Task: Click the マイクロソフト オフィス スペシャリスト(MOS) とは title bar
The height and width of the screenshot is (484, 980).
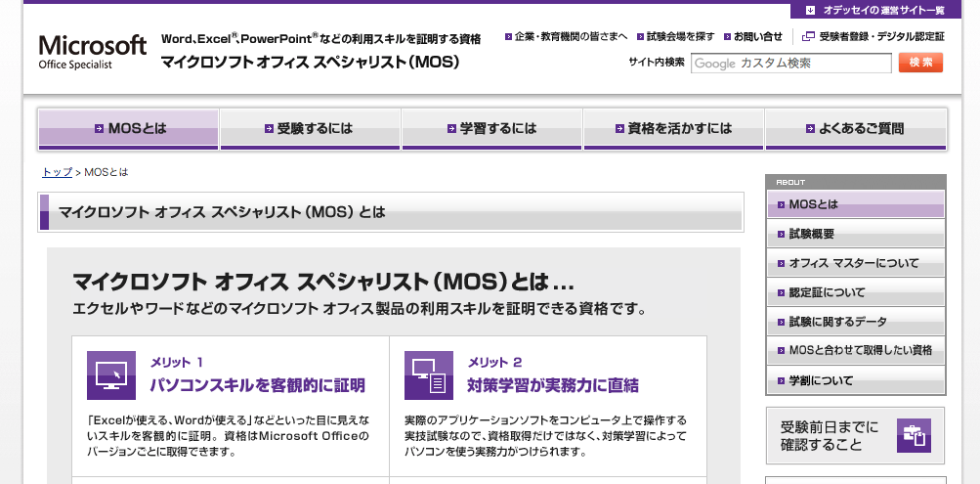Action: [391, 212]
